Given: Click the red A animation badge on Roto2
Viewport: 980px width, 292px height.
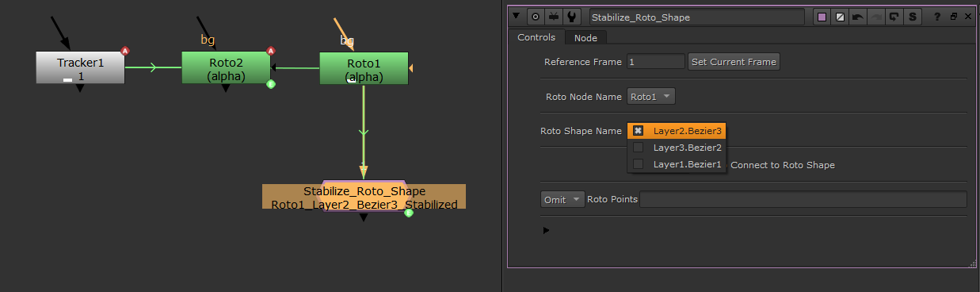Looking at the screenshot, I should point(271,51).
